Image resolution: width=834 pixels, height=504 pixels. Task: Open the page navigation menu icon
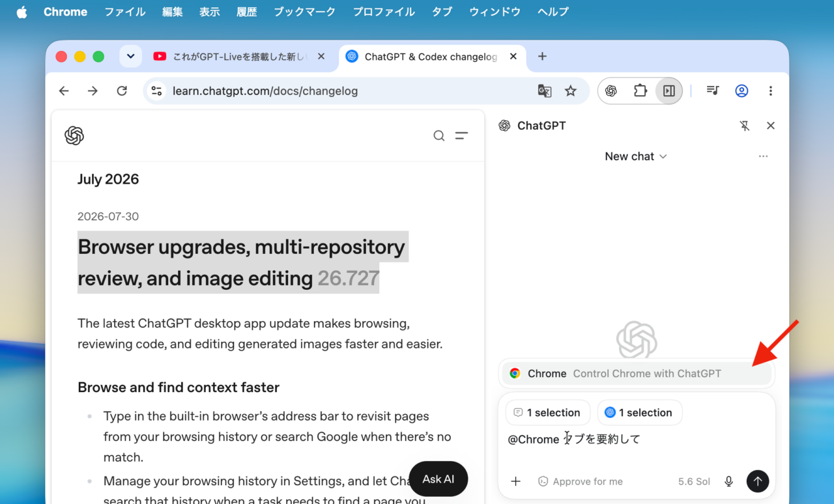(x=461, y=135)
